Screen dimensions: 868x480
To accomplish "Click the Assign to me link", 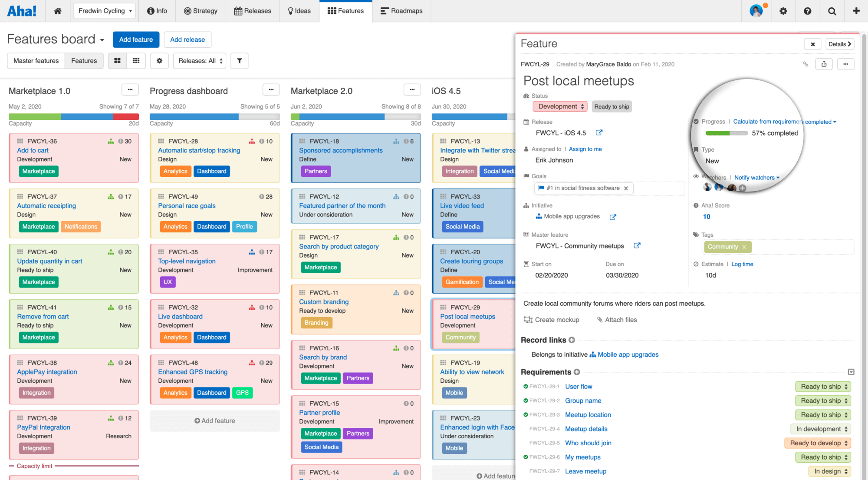I will (585, 149).
